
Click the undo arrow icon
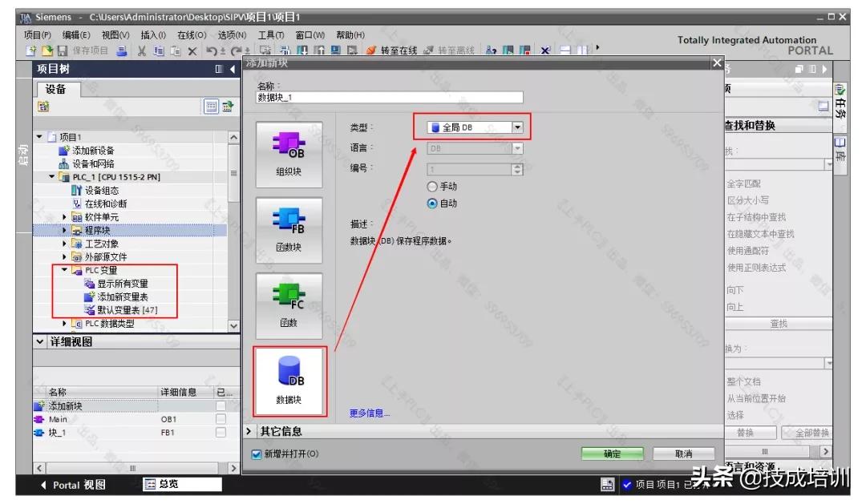click(212, 50)
